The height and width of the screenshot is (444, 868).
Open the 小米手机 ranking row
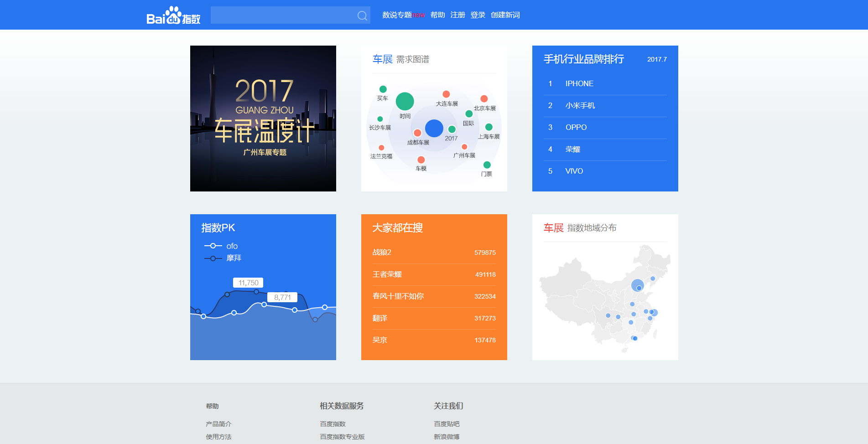(x=605, y=106)
